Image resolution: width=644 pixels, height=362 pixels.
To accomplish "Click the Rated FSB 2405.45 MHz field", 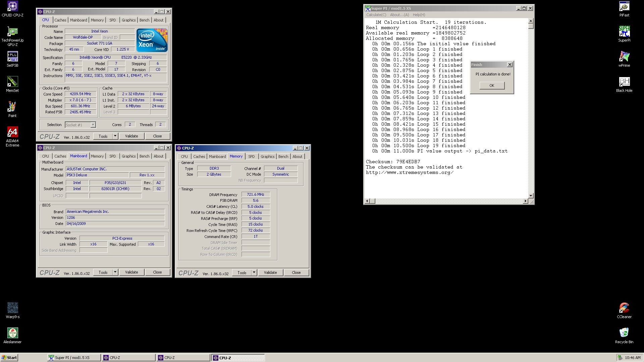I will coord(80,112).
